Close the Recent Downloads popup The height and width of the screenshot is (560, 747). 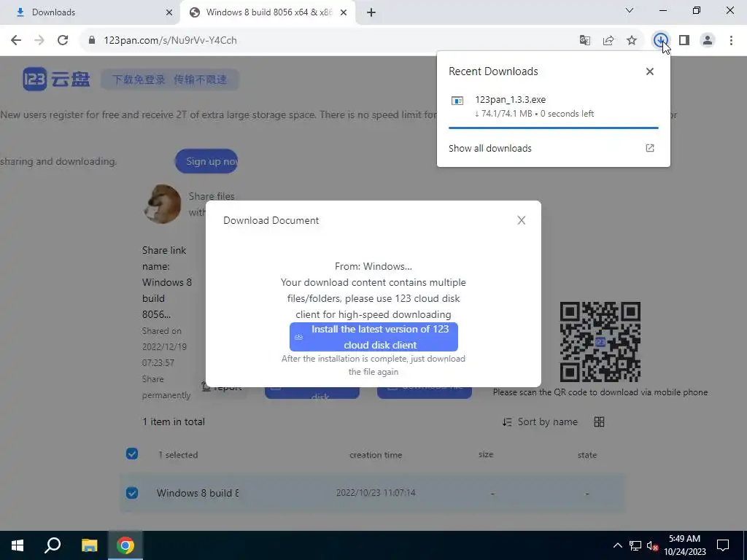pos(650,71)
